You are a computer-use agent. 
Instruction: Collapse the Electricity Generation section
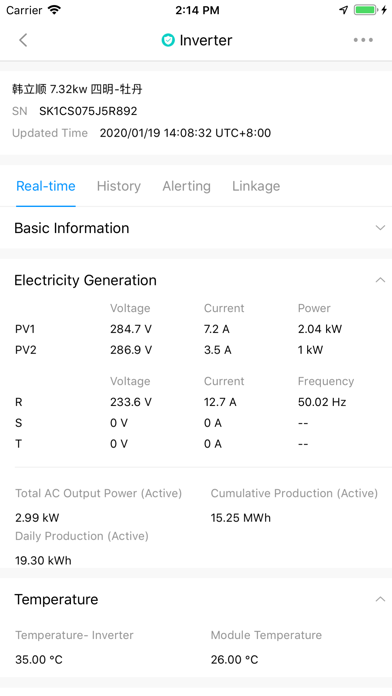[380, 280]
